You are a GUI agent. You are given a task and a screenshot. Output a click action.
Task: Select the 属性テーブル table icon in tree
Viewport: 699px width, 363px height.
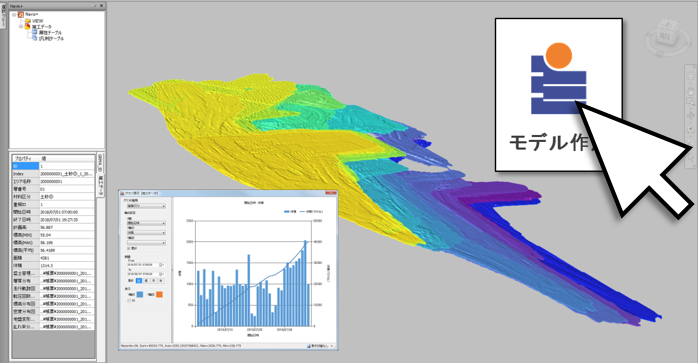click(35, 33)
